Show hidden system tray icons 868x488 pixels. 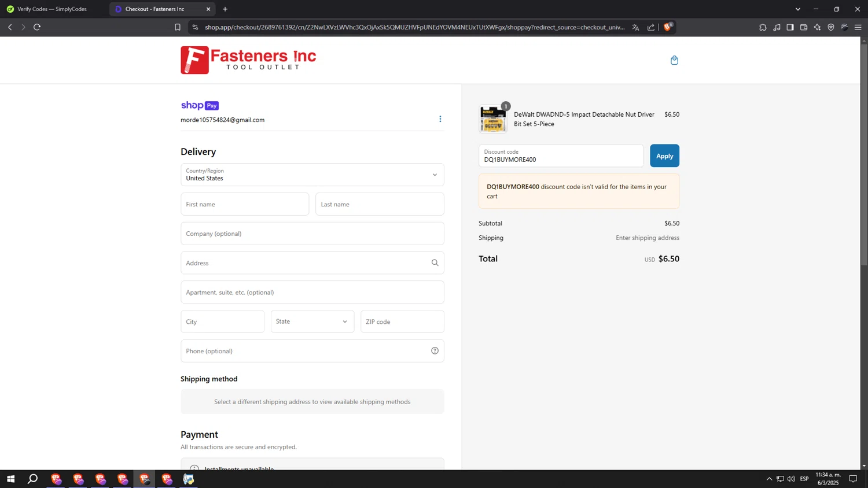(769, 479)
